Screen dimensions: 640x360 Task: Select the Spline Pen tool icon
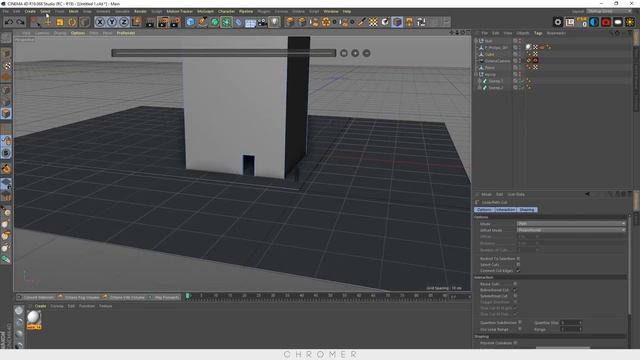click(x=202, y=22)
